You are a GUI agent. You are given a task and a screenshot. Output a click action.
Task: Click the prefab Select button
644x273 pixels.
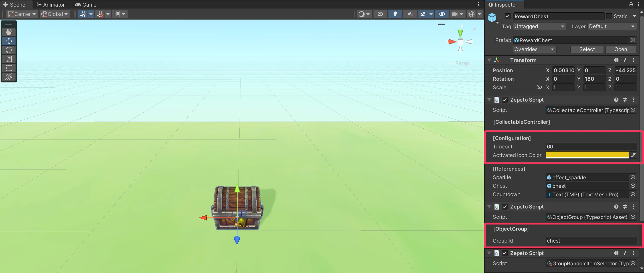587,49
